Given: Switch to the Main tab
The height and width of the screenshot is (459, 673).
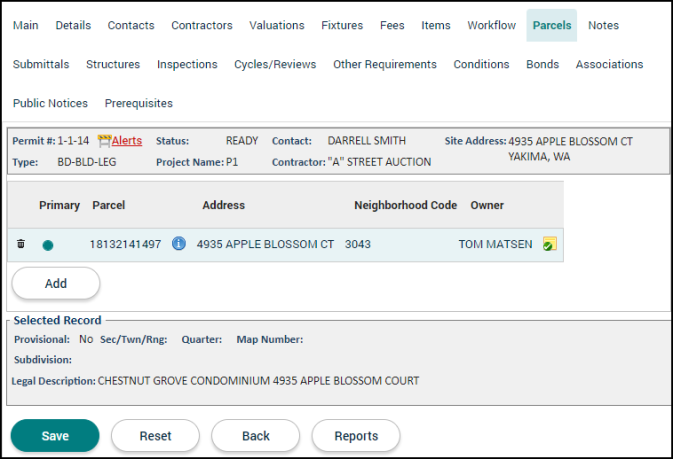Looking at the screenshot, I should [x=25, y=25].
